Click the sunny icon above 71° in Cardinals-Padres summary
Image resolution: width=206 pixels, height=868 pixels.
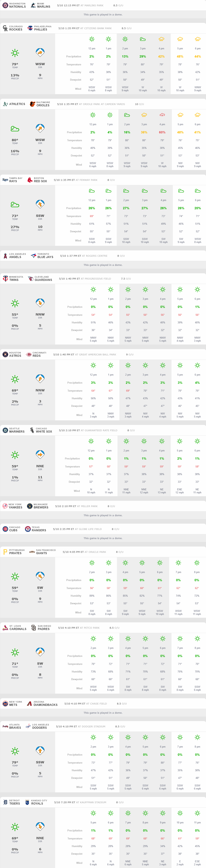15,652
